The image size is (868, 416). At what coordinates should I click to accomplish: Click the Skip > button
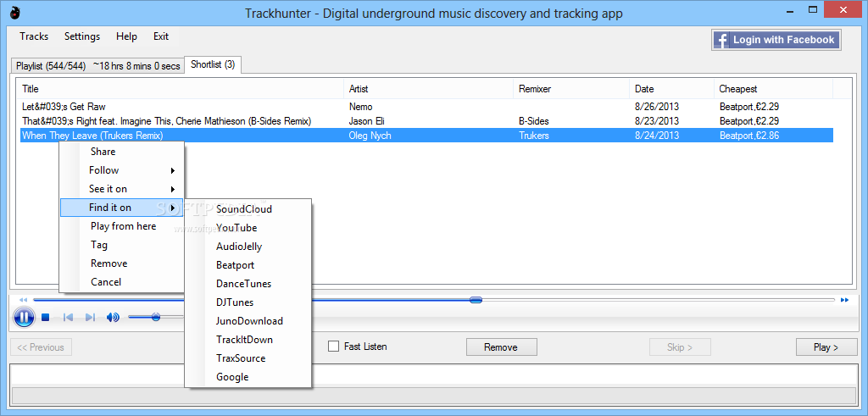pos(681,347)
